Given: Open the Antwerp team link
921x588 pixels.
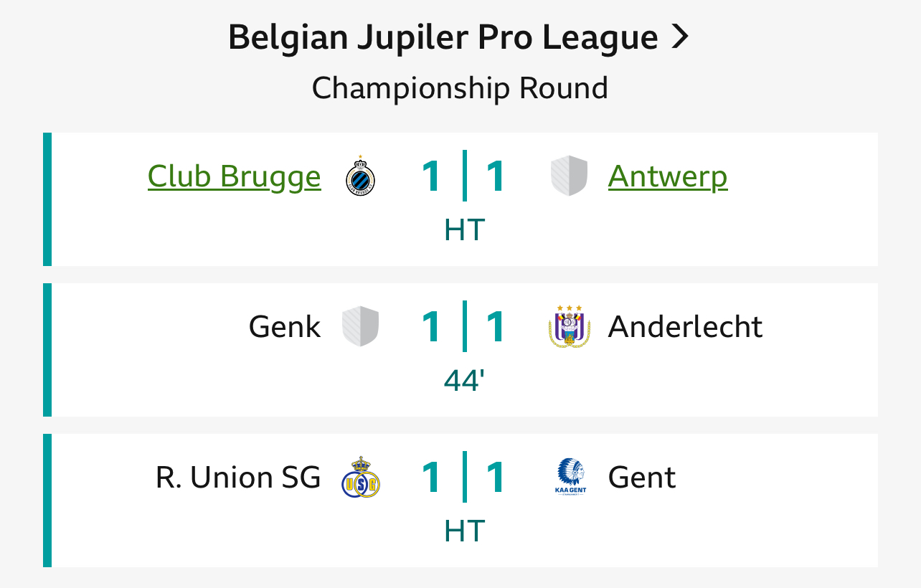Looking at the screenshot, I should [x=668, y=176].
